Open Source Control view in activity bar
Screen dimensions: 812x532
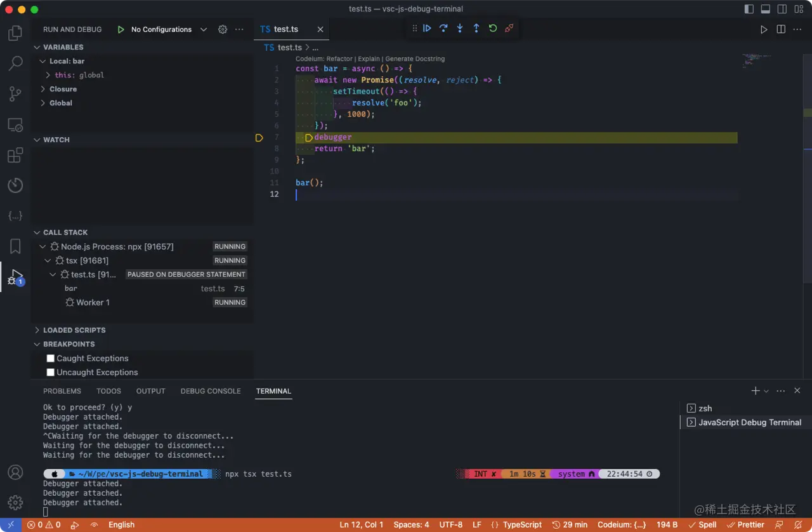(x=15, y=94)
